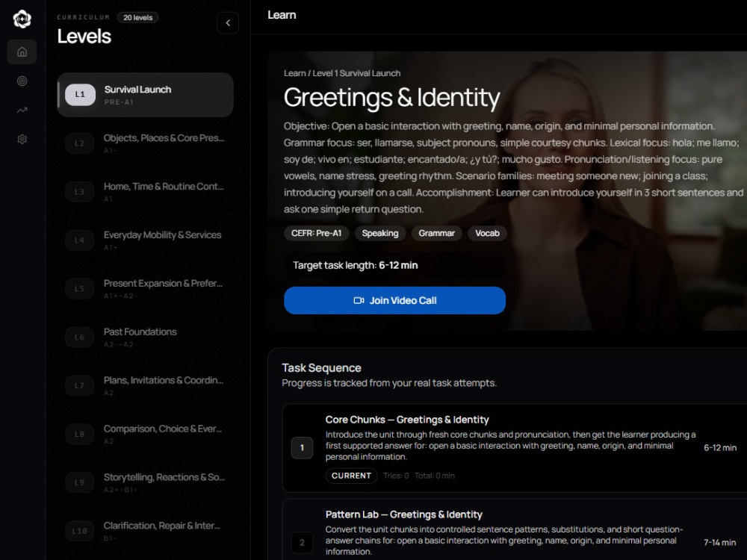Image resolution: width=747 pixels, height=560 pixels.
Task: Click the Learn / Level 1 Survival Launch breadcrumb
Action: (342, 73)
